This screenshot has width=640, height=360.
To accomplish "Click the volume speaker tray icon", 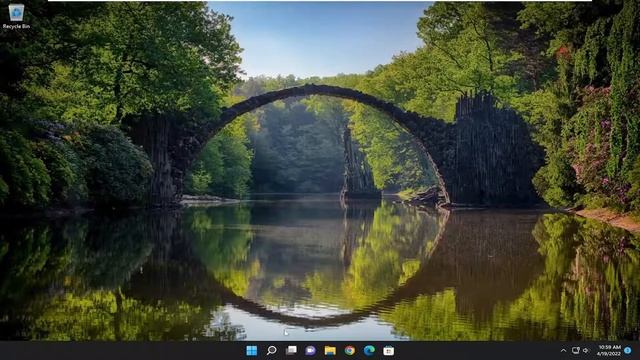I will coord(586,351).
